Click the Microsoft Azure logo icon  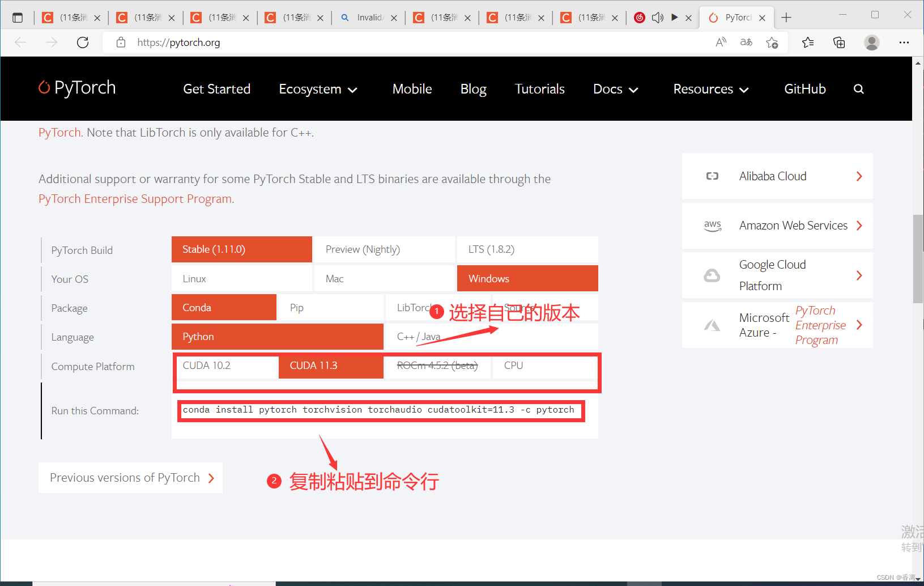(712, 325)
